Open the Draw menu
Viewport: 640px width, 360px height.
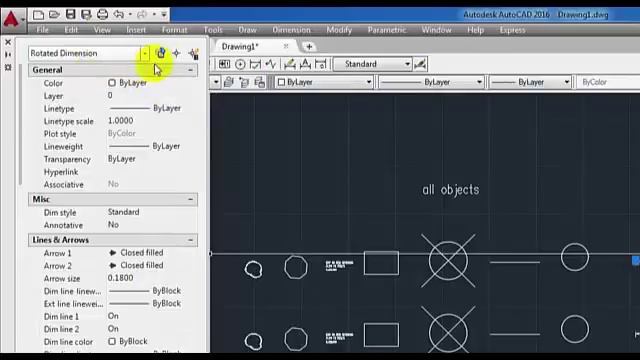click(x=247, y=30)
